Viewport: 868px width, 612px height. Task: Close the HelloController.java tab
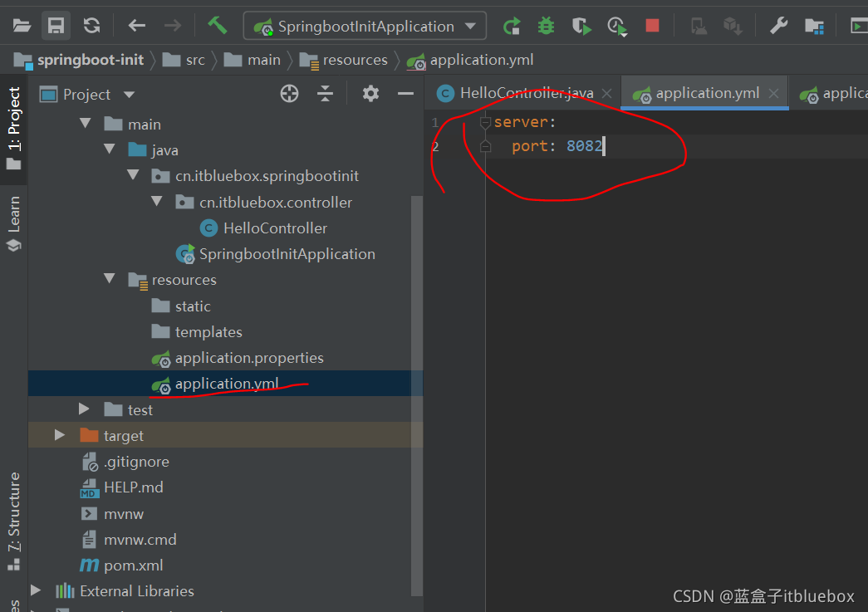click(x=606, y=94)
